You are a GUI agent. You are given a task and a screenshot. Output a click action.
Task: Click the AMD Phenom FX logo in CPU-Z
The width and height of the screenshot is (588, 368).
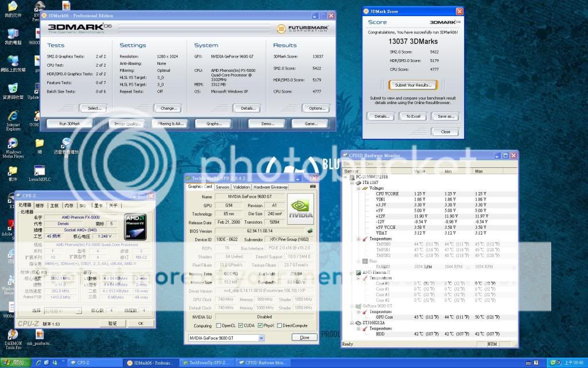pyautogui.click(x=135, y=227)
